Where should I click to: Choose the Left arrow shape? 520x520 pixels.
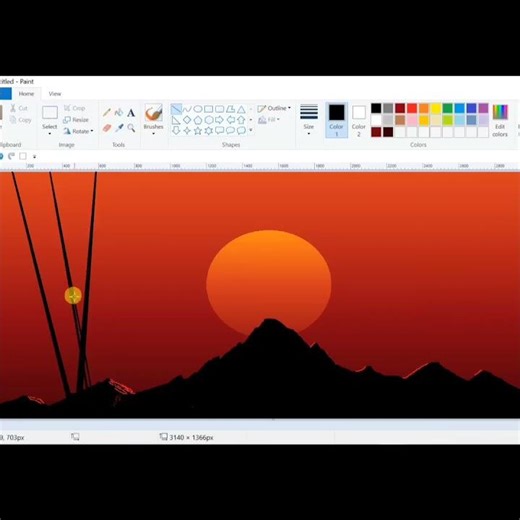[x=230, y=120]
